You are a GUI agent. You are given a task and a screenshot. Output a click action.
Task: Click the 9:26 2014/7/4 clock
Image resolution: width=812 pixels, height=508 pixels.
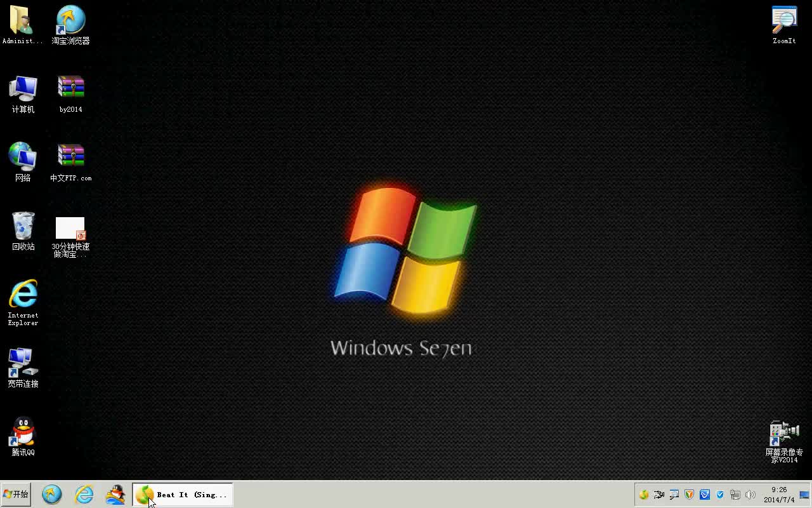pyautogui.click(x=779, y=495)
